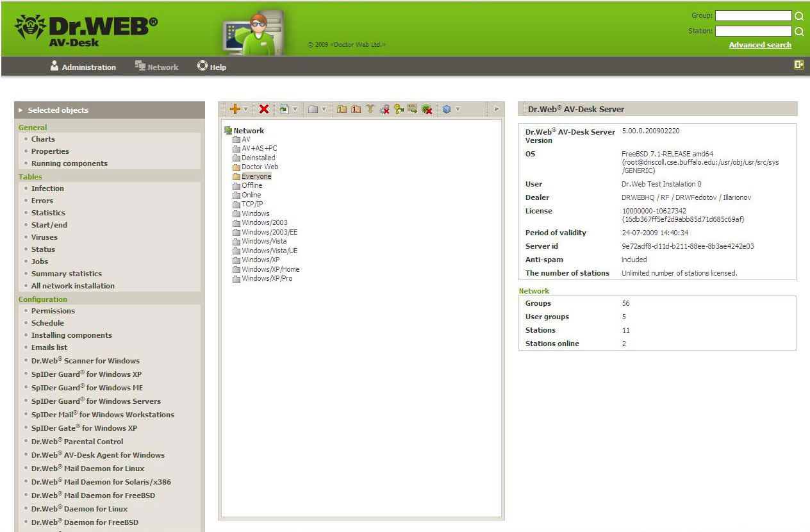Open the Errors table
The height and width of the screenshot is (532, 810).
point(42,201)
